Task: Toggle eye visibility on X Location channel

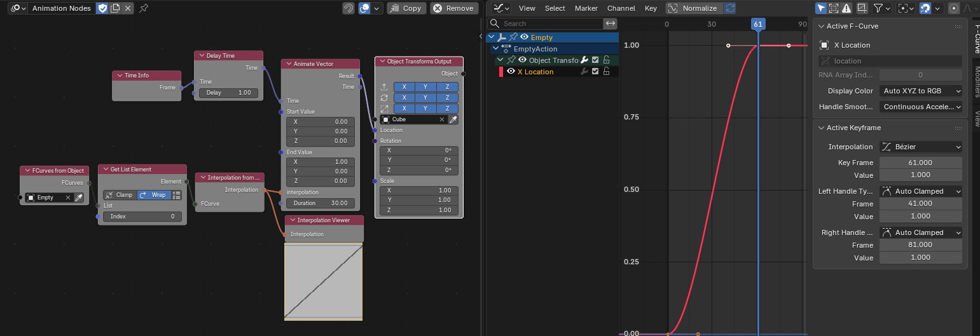Action: [511, 72]
